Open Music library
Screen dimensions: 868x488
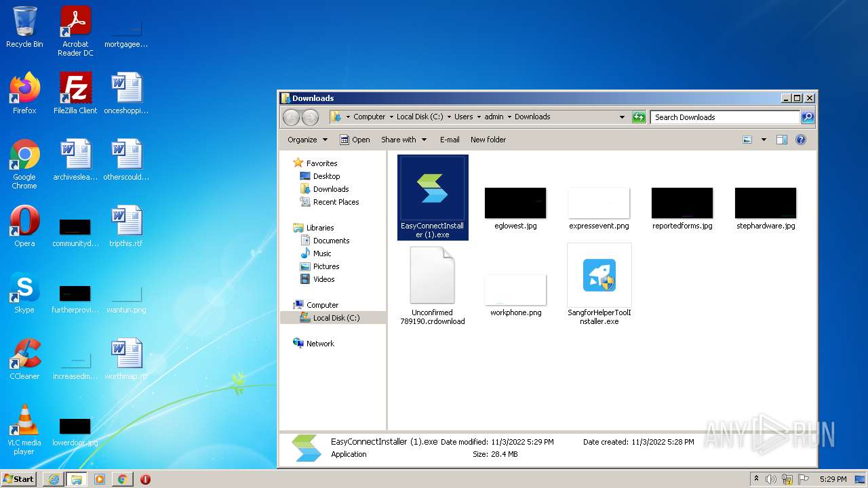click(322, 253)
